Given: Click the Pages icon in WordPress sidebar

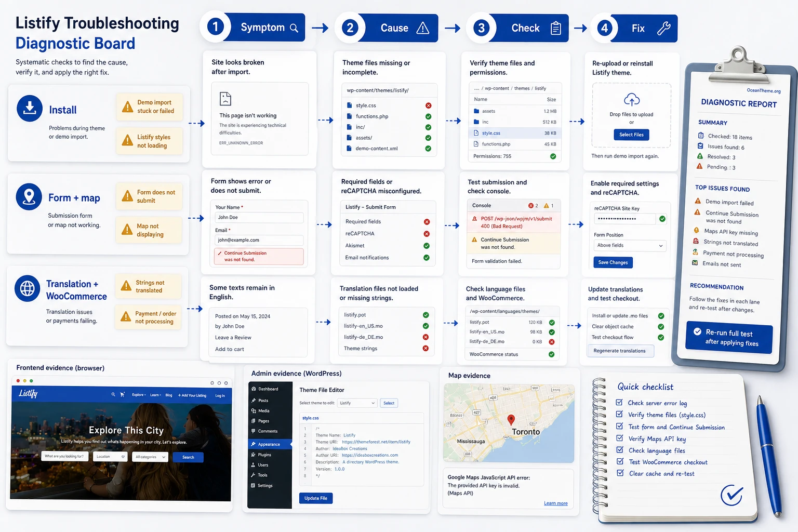Looking at the screenshot, I should click(253, 421).
